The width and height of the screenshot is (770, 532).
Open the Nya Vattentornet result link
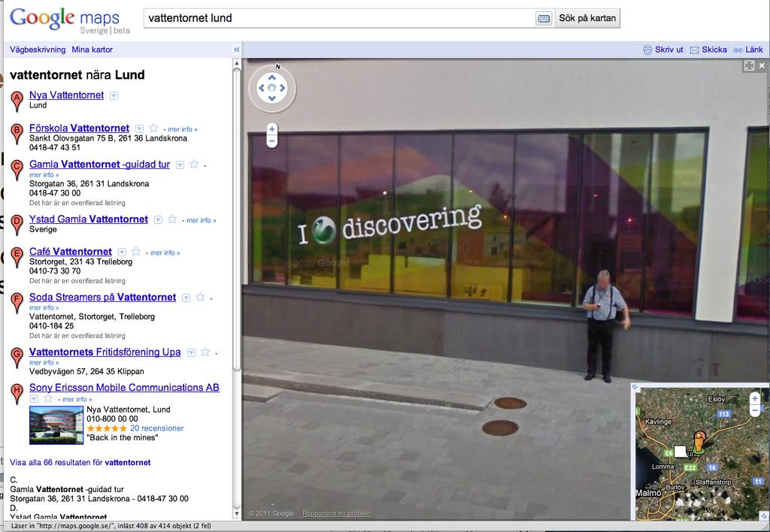tap(67, 95)
